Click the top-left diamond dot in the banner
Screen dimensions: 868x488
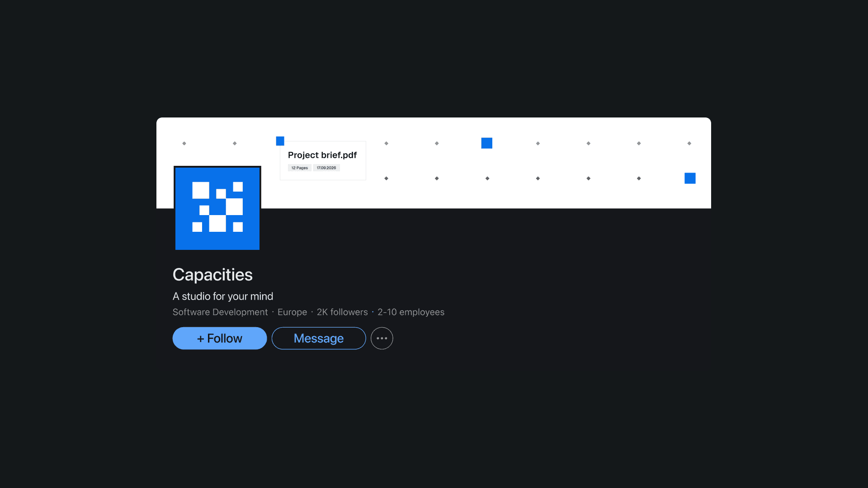184,143
